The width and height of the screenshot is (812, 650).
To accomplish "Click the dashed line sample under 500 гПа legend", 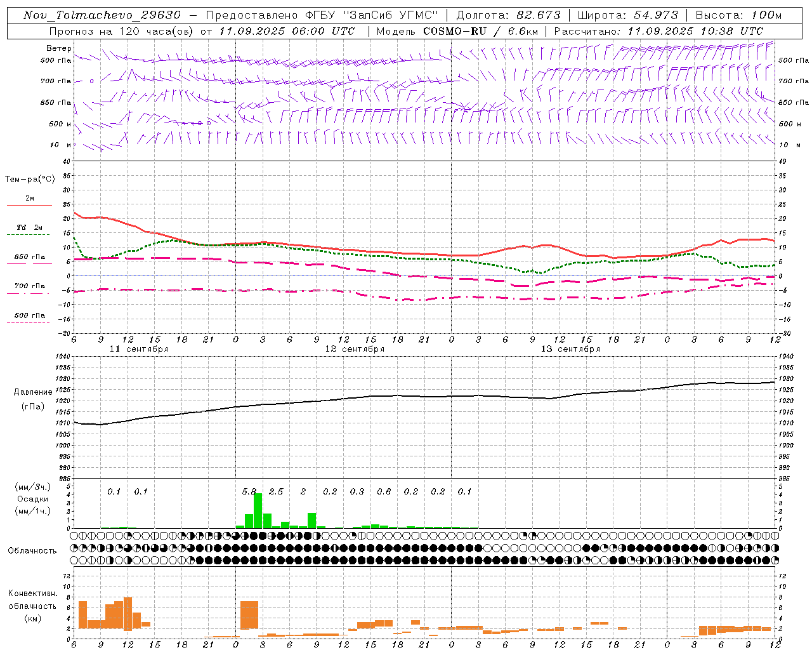I will [x=28, y=323].
